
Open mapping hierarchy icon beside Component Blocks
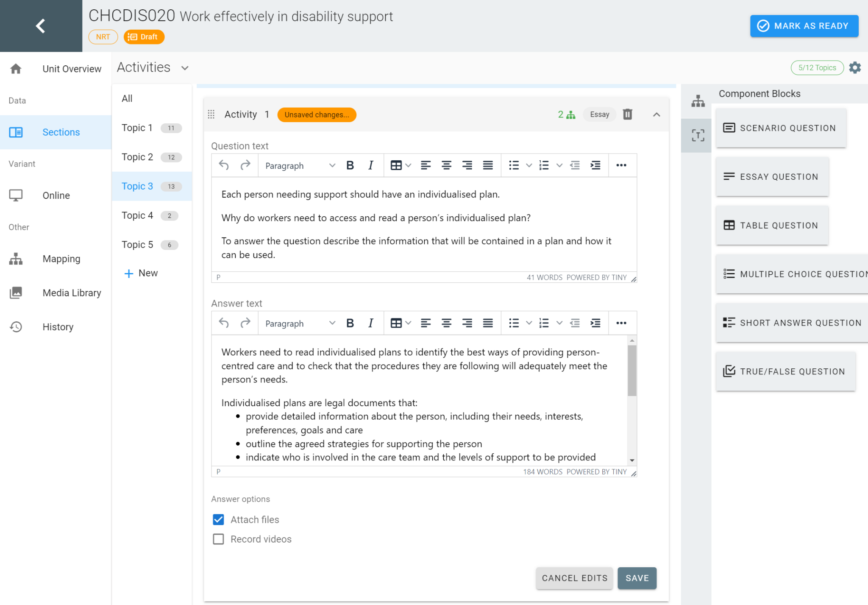[x=698, y=101]
